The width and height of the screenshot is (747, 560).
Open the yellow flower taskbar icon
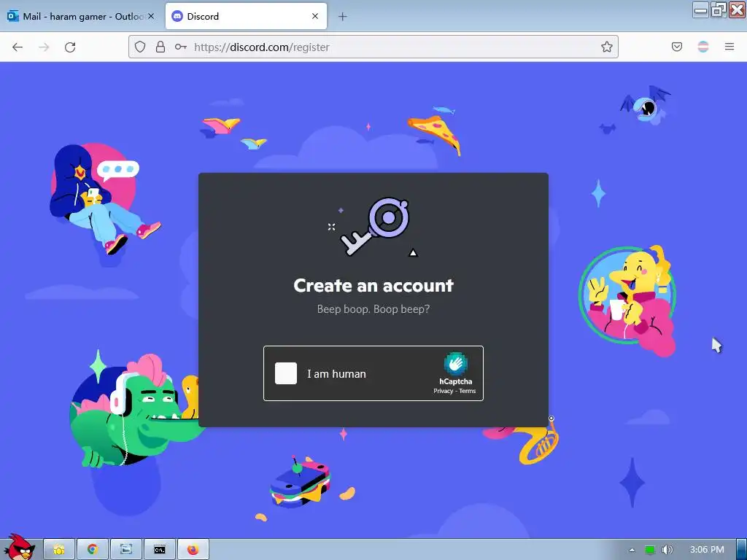pyautogui.click(x=59, y=550)
